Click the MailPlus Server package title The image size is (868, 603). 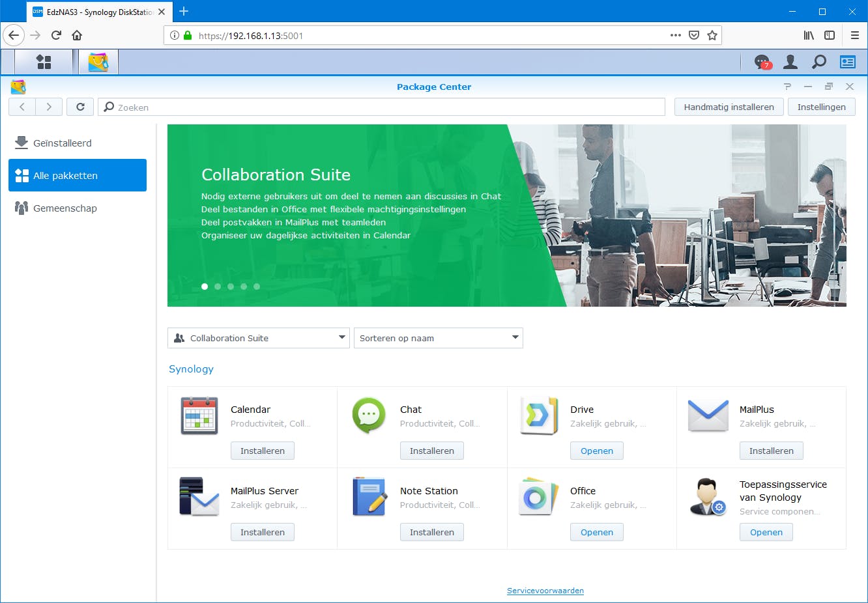point(265,491)
